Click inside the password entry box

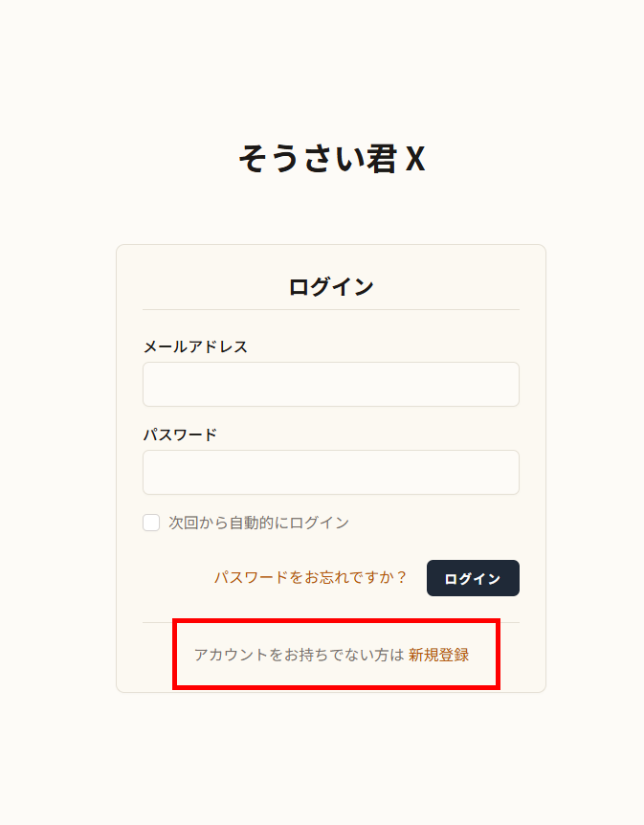[330, 472]
